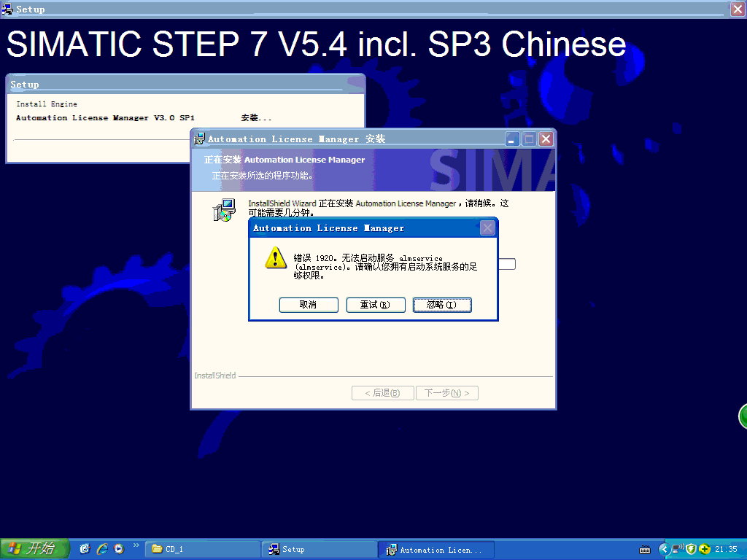Switch to Automation Licen... taskbar button

click(436, 550)
